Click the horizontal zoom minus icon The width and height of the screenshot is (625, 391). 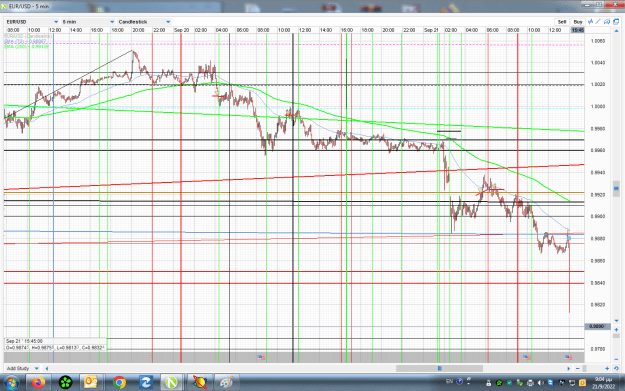578,368
